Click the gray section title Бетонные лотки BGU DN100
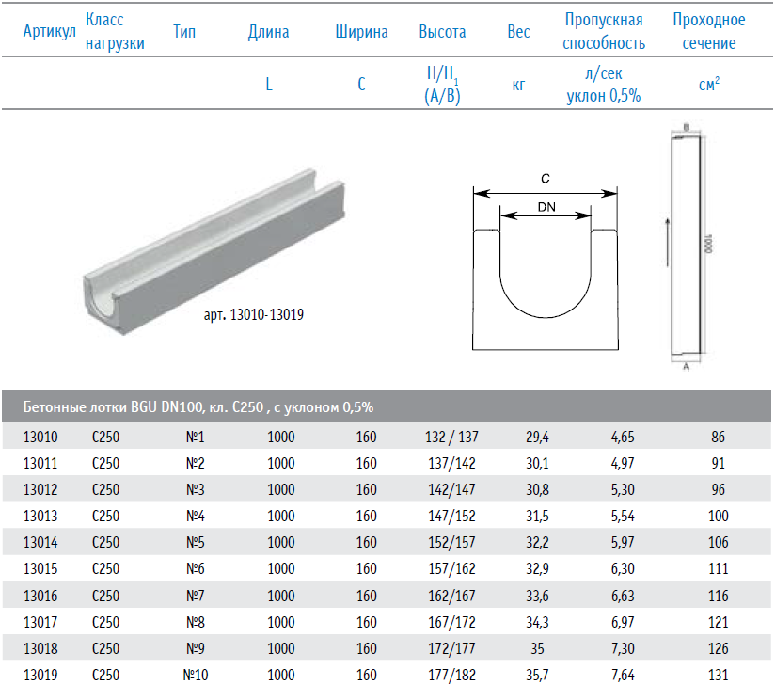The image size is (775, 700). (198, 406)
